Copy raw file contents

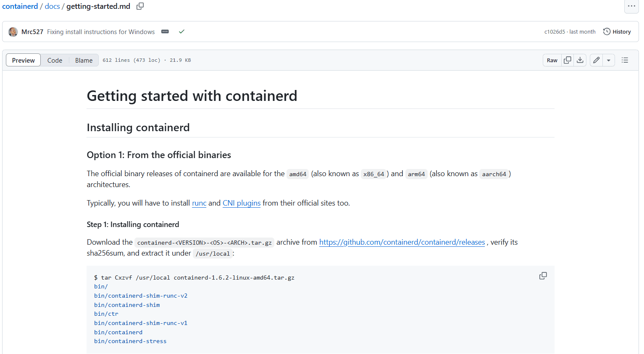click(x=567, y=60)
